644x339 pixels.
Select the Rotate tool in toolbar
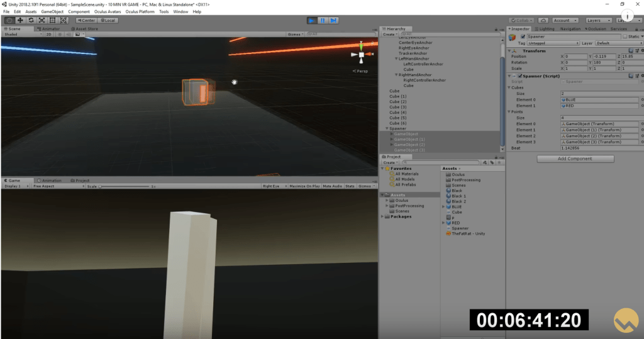[31, 20]
